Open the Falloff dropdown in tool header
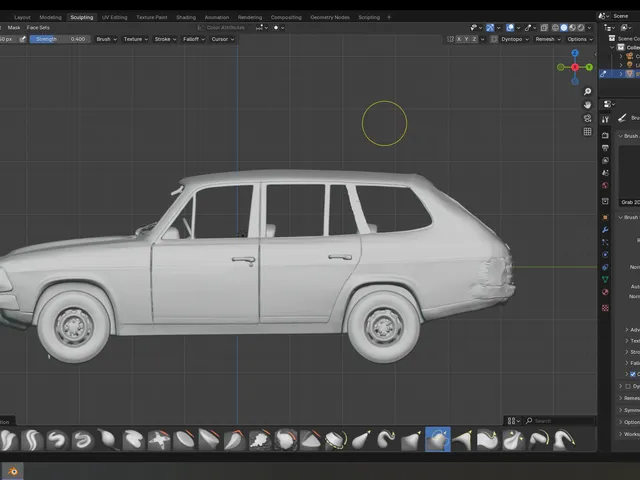This screenshot has width=640, height=480. (194, 39)
